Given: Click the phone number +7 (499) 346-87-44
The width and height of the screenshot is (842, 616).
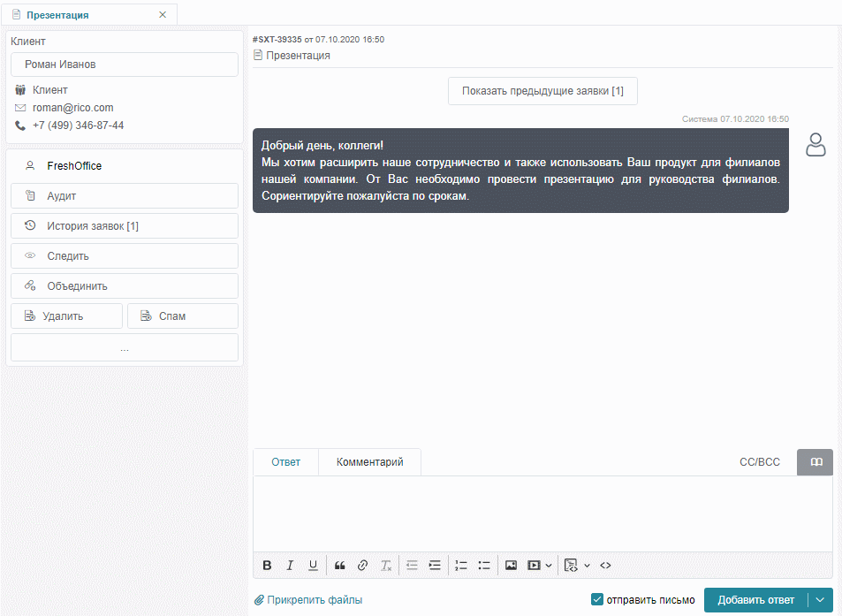Looking at the screenshot, I should [79, 125].
